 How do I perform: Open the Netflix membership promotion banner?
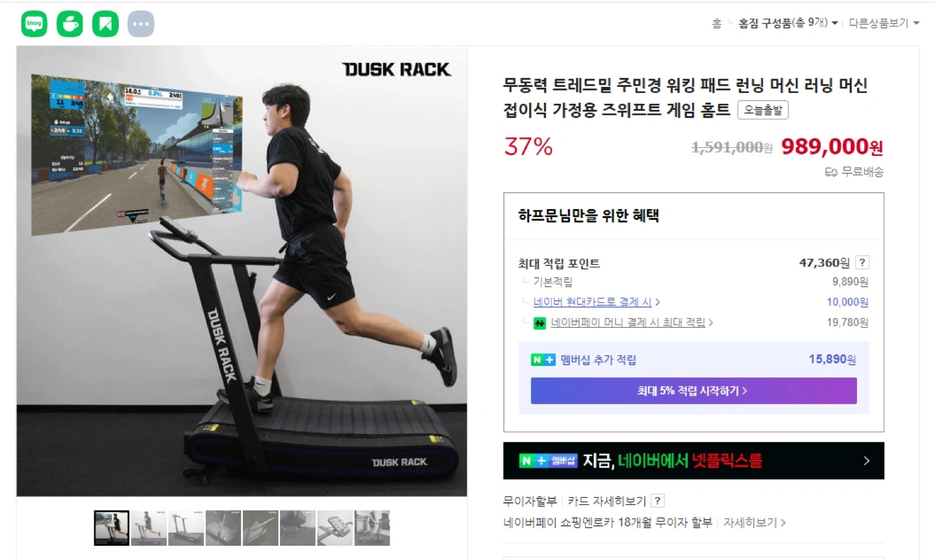click(x=693, y=461)
